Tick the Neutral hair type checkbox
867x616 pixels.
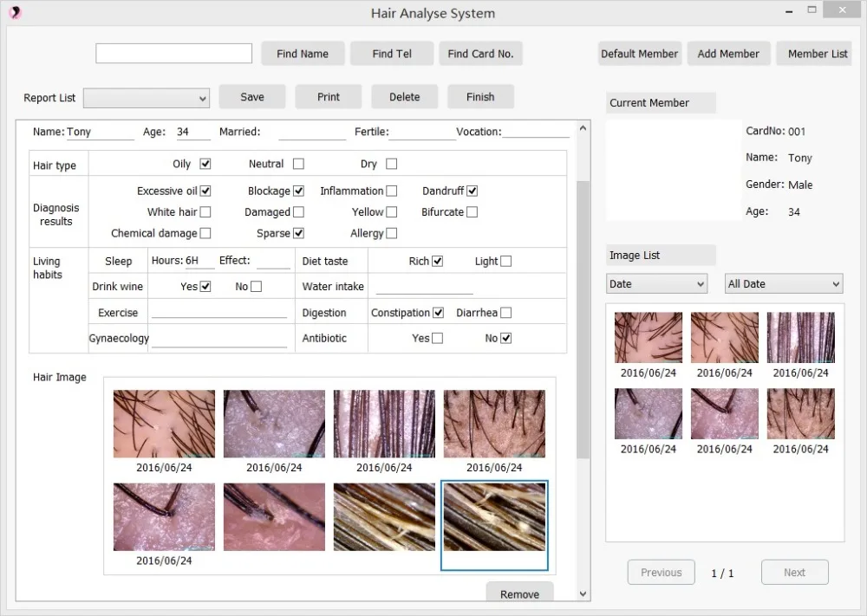[298, 164]
